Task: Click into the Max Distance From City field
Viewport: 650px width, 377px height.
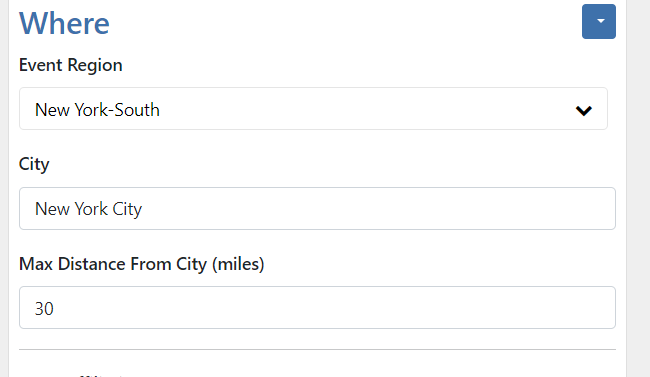Action: [x=317, y=308]
